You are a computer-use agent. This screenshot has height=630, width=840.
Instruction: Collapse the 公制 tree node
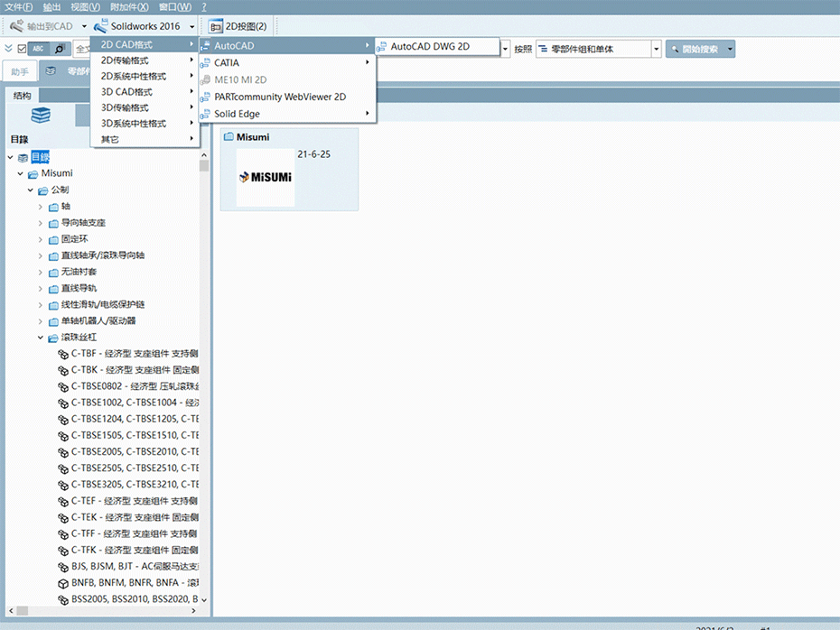click(30, 190)
